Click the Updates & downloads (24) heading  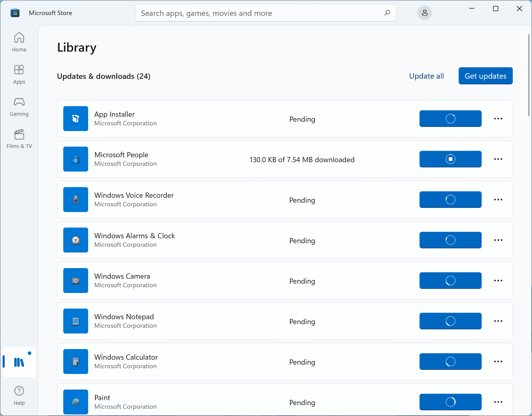(104, 76)
